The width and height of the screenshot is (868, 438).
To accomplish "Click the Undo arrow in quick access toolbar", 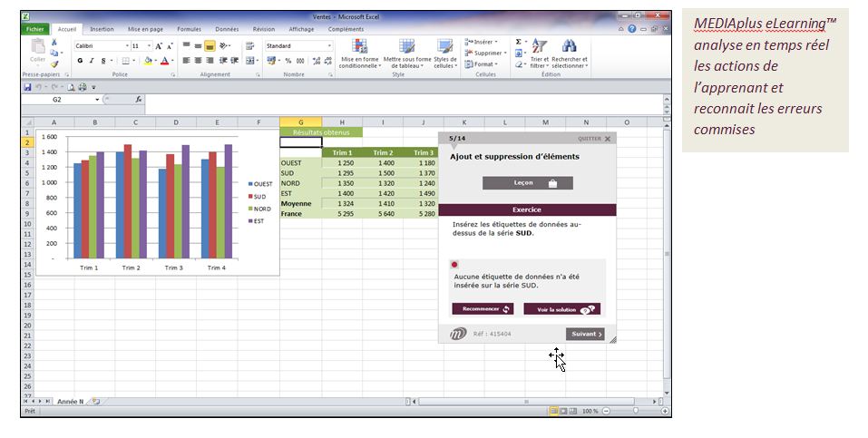I will click(x=39, y=87).
